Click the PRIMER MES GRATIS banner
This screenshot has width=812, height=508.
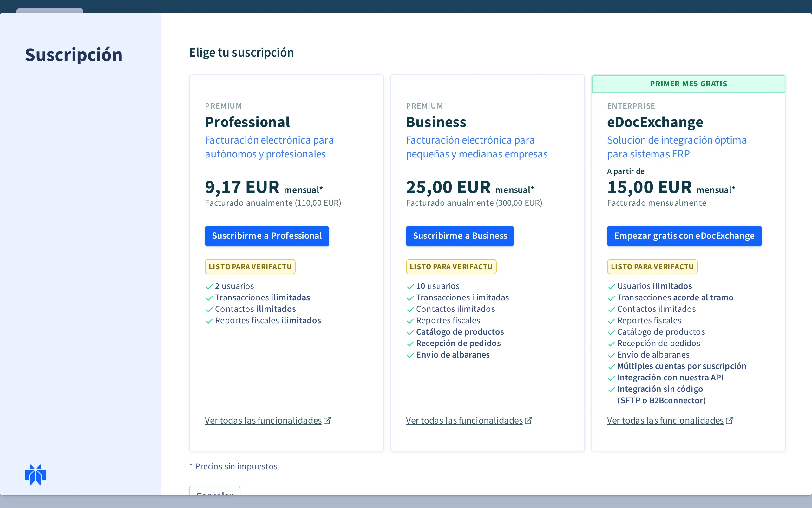[688, 84]
